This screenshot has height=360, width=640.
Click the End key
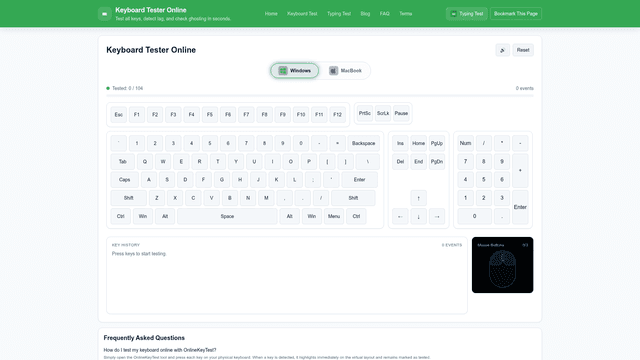pyautogui.click(x=418, y=162)
